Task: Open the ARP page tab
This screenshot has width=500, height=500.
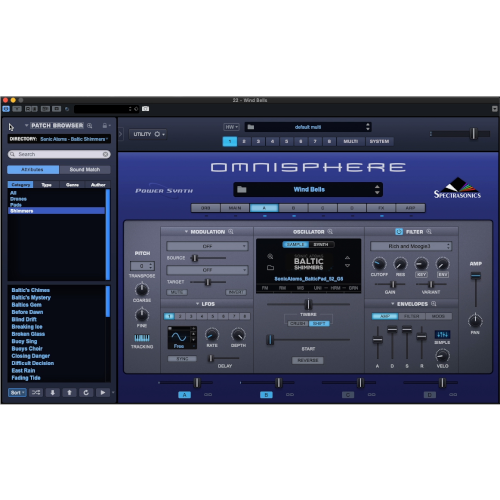Action: [x=410, y=208]
